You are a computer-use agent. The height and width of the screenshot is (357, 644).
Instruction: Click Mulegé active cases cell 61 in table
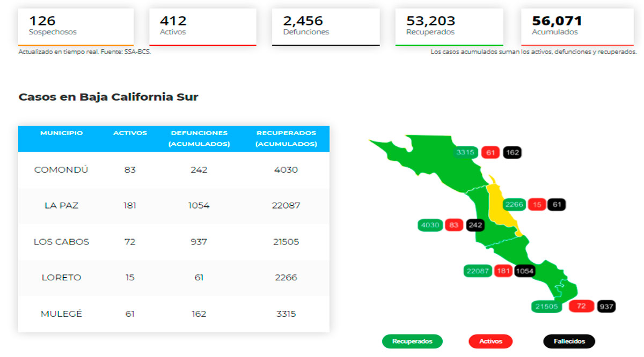(130, 314)
